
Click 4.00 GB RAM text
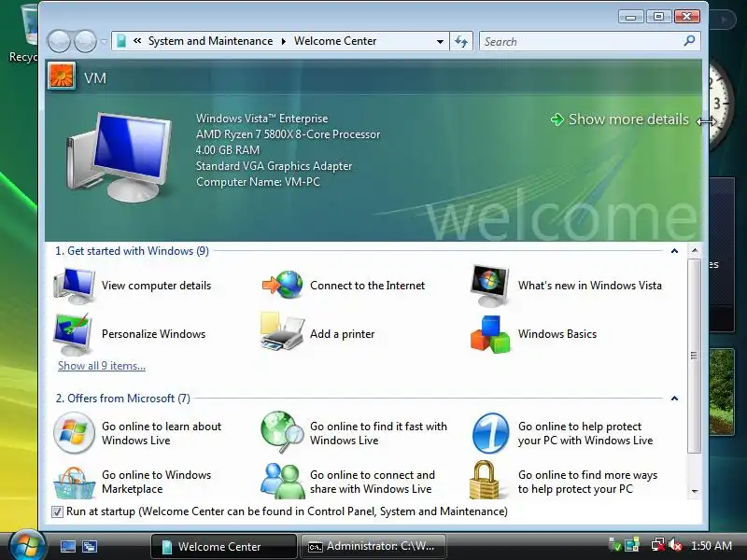228,150
